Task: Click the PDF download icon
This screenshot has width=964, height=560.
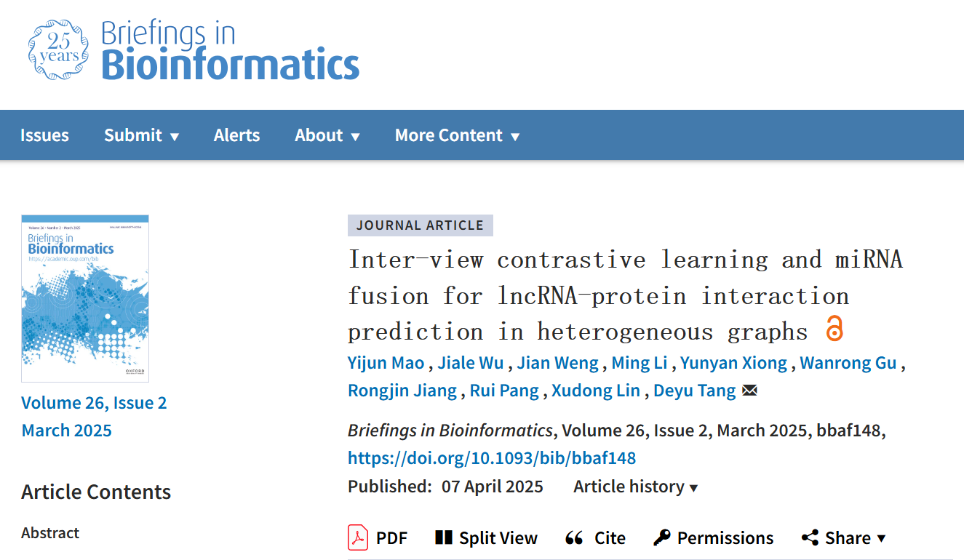Action: pos(358,538)
